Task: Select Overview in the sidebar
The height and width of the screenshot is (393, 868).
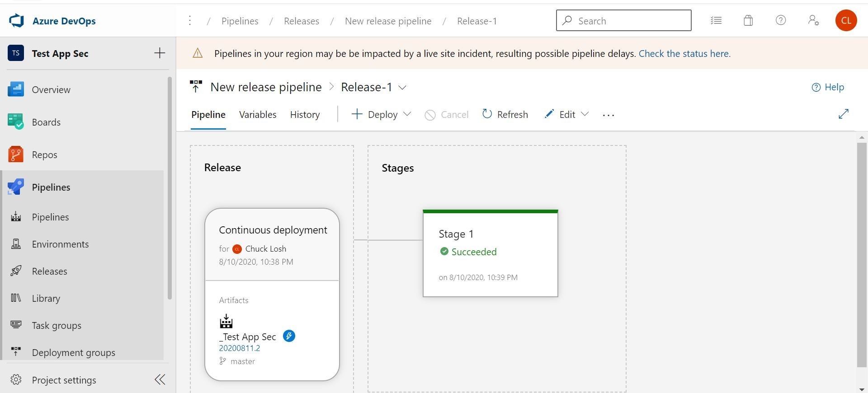Action: [x=51, y=90]
